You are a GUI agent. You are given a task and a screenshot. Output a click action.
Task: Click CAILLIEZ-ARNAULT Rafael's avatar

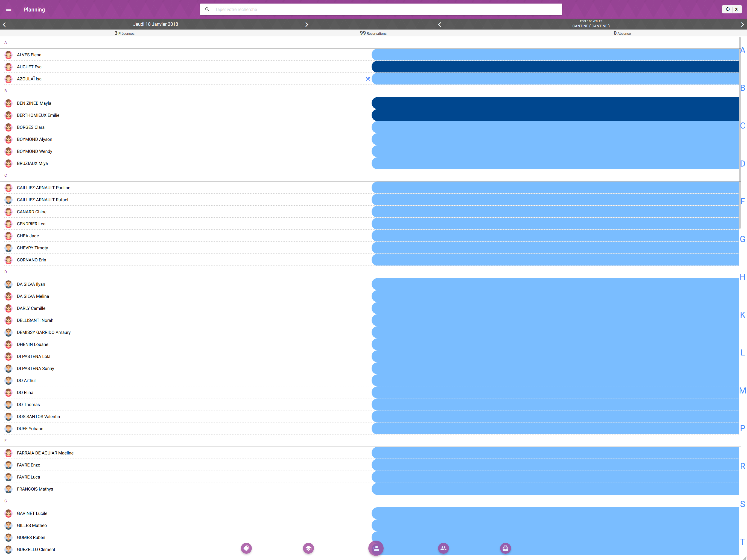(9, 200)
